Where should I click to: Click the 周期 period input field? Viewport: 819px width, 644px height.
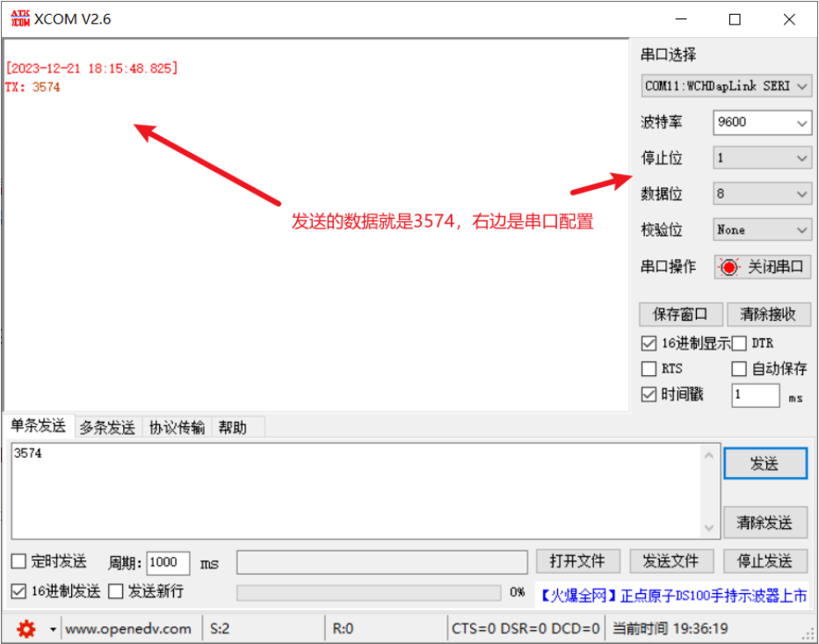pyautogui.click(x=168, y=562)
